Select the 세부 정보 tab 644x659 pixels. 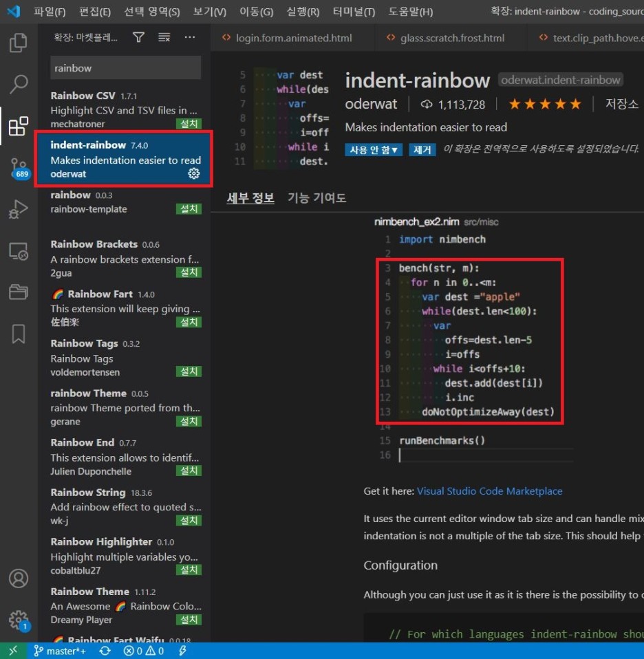250,198
